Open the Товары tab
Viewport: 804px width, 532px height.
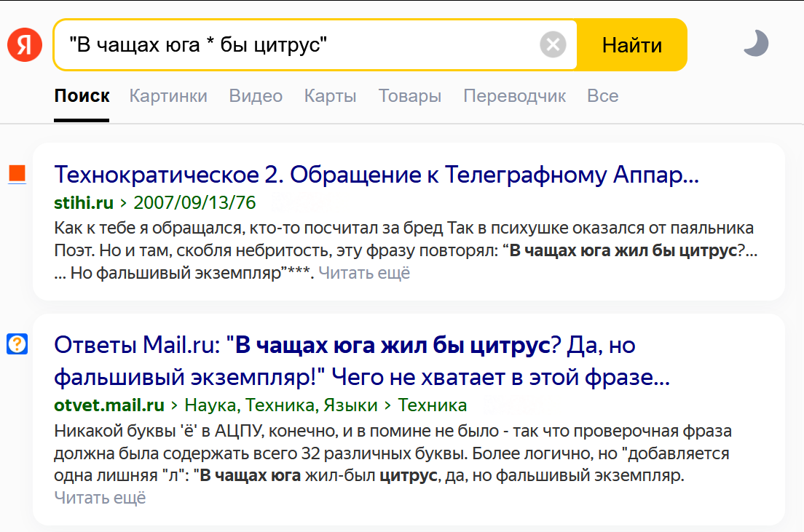click(x=410, y=96)
